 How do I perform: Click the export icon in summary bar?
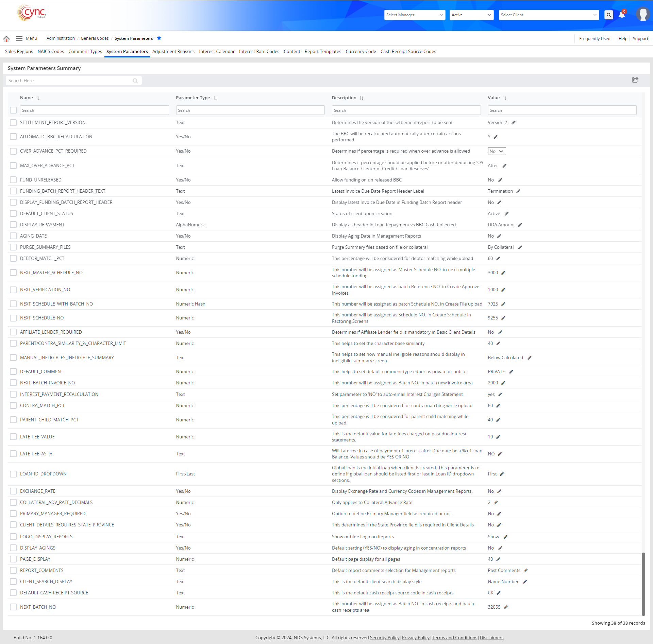pyautogui.click(x=635, y=80)
